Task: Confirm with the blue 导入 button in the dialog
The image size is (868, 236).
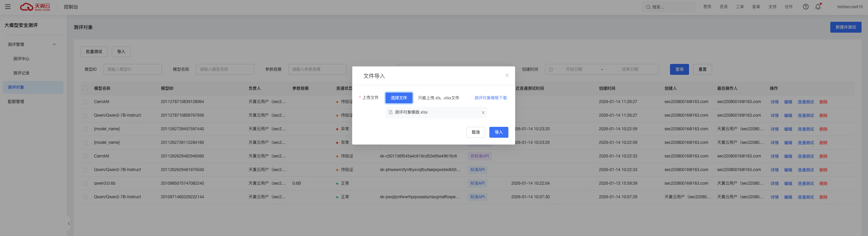Action: click(x=499, y=132)
